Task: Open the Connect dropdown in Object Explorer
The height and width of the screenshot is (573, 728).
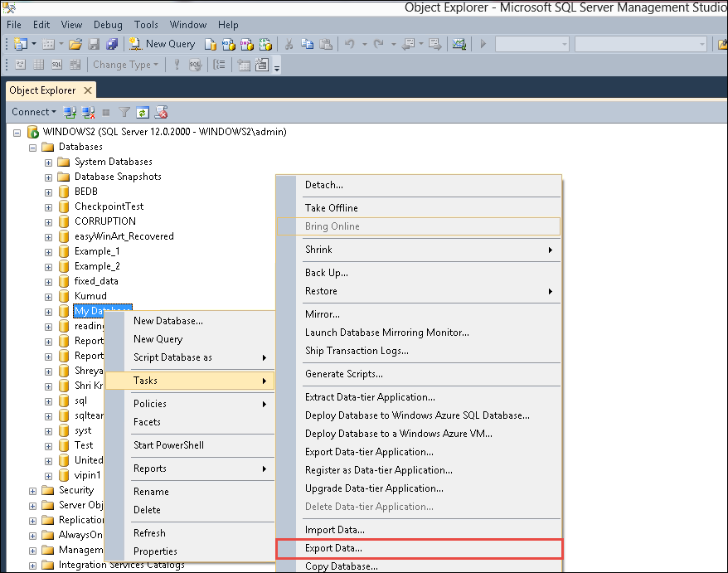Action: coord(33,111)
